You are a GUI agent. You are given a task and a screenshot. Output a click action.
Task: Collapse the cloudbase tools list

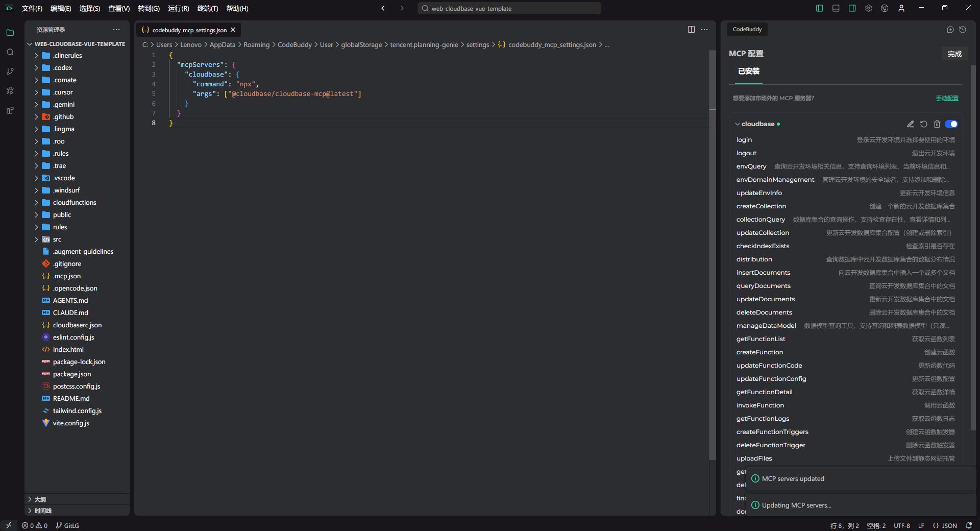(738, 124)
